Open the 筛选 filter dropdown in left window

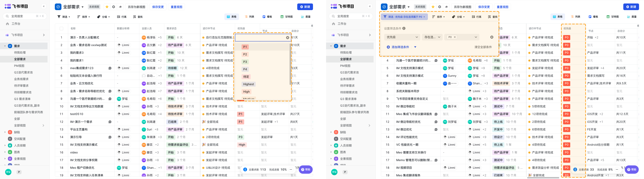pyautogui.click(x=64, y=17)
